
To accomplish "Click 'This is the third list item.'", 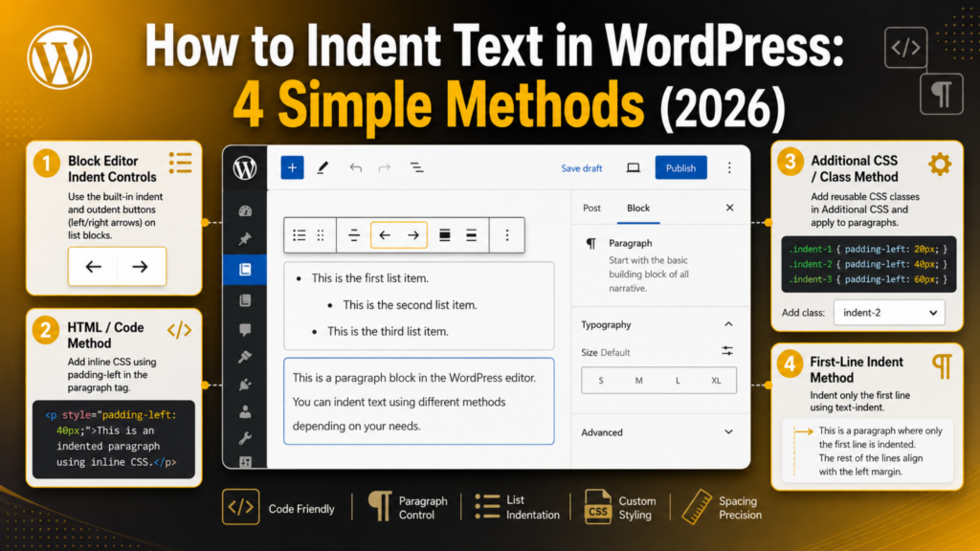I will pos(388,331).
